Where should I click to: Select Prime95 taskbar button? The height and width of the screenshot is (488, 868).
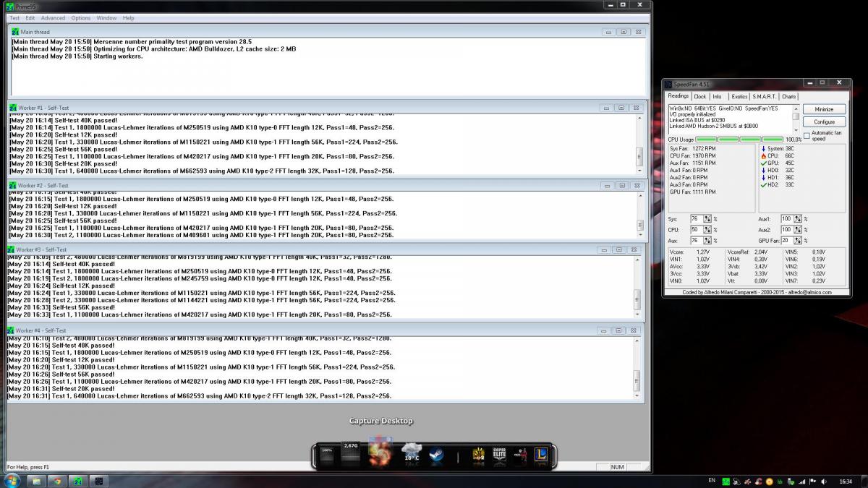[x=77, y=481]
